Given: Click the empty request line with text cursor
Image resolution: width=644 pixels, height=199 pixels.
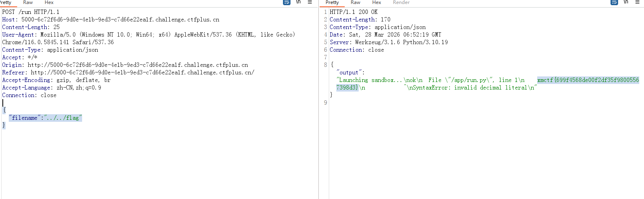Looking at the screenshot, I should point(3,103).
